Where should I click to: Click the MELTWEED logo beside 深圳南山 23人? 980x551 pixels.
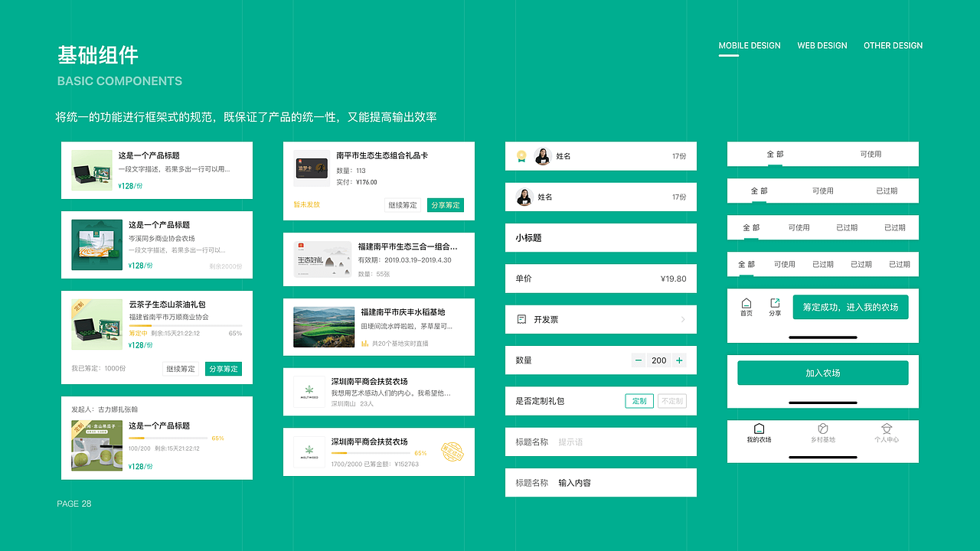pyautogui.click(x=309, y=392)
